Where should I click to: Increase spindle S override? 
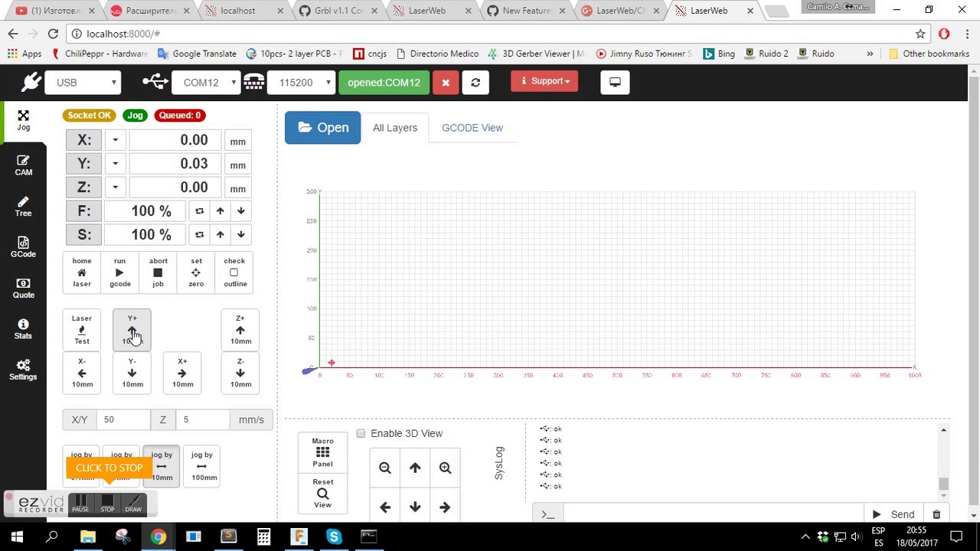[220, 235]
